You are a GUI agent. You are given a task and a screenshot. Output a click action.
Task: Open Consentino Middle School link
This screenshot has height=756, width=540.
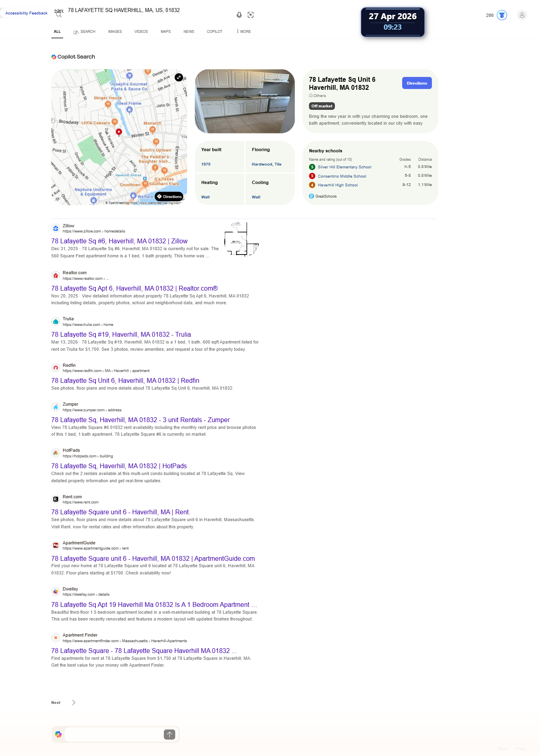[342, 176]
